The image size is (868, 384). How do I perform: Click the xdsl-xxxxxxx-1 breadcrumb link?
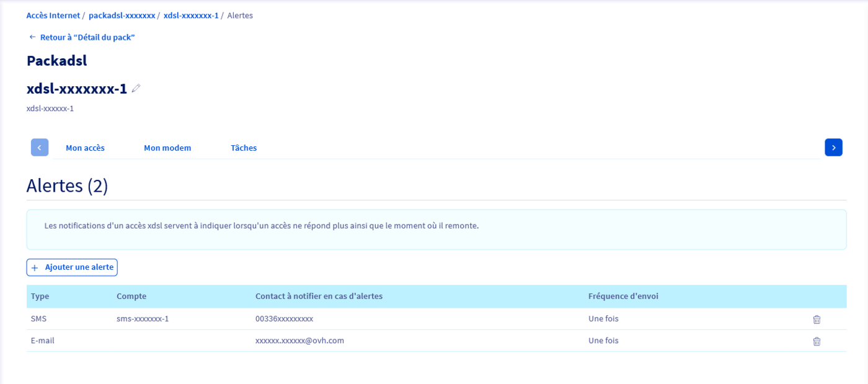(192, 15)
